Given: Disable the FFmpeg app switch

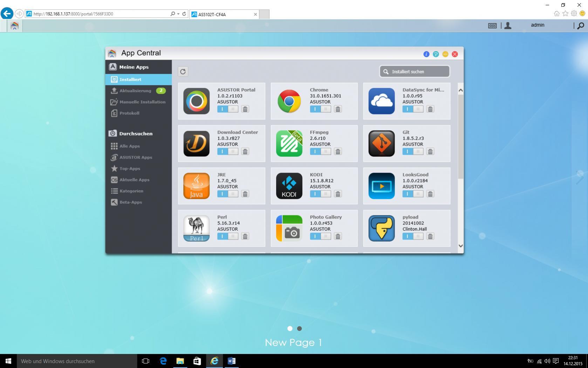Looking at the screenshot, I should click(320, 152).
